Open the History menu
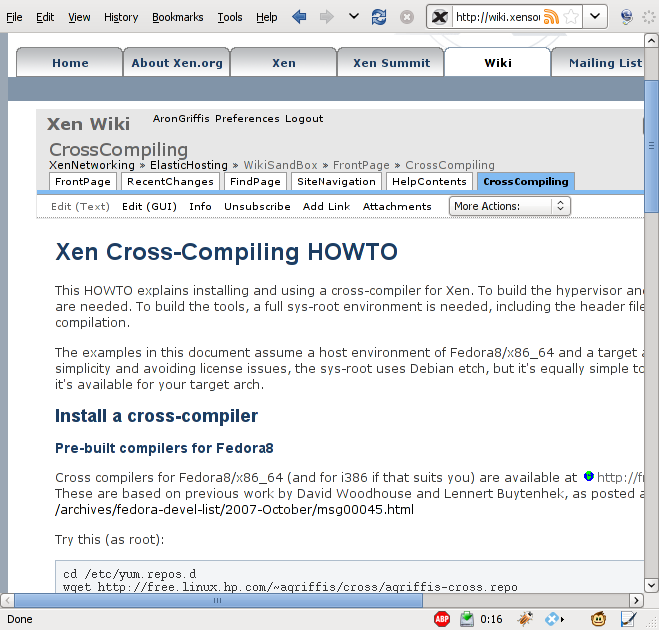The width and height of the screenshot is (659, 630). [x=121, y=17]
